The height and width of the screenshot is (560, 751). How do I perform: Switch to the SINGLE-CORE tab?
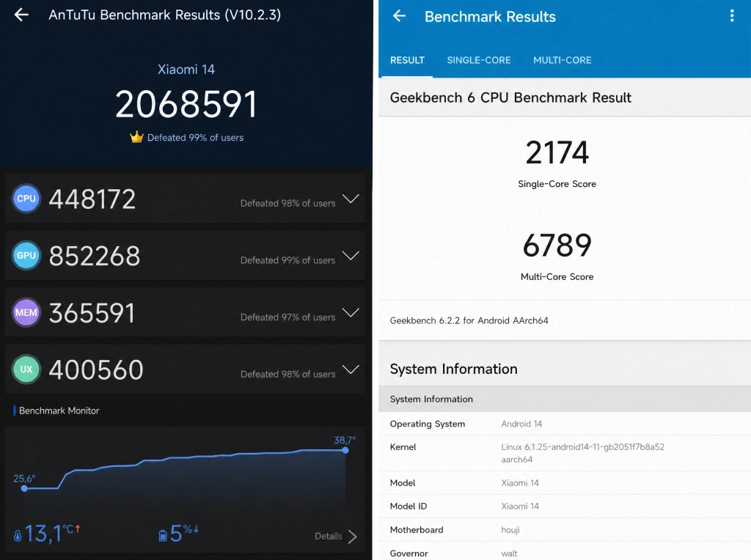pos(479,60)
